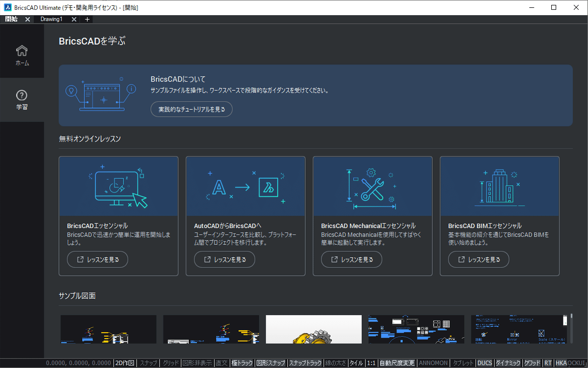The height and width of the screenshot is (368, 588).
Task: Toggle 図形スナップ entity snap
Action: pyautogui.click(x=271, y=363)
